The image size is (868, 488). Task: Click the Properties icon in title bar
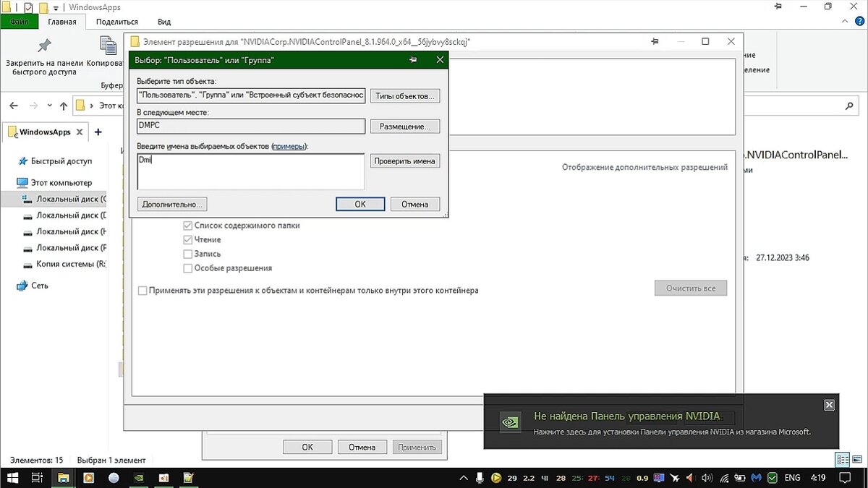(x=27, y=8)
